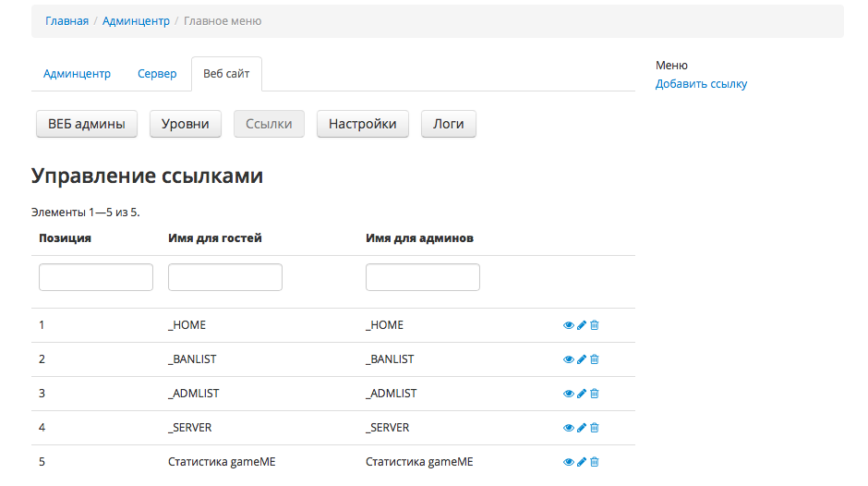Viewport: 868px width, 486px height.
Task: Click the Ссылки button
Action: (269, 124)
